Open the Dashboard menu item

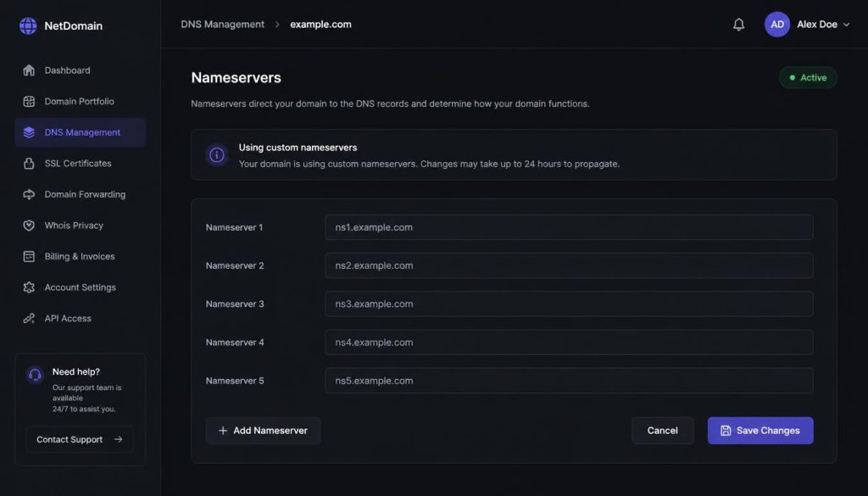[81, 70]
